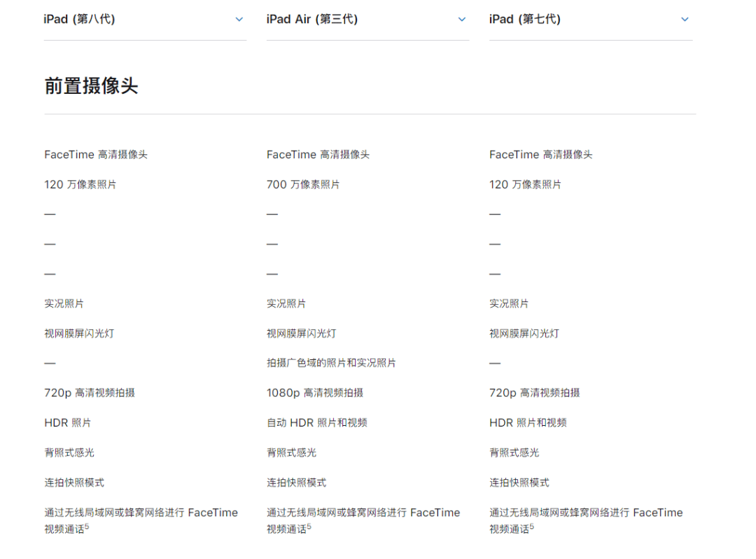Screen dimensions: 756x559
Task: Click FaceTime 视频通话 text under iPad (第七代)
Action: tap(587, 521)
